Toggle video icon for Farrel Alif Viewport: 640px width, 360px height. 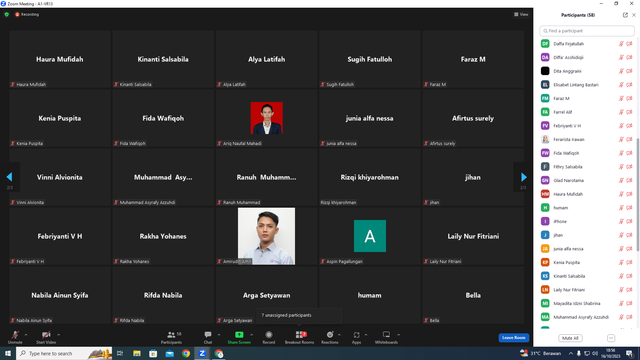tap(629, 112)
